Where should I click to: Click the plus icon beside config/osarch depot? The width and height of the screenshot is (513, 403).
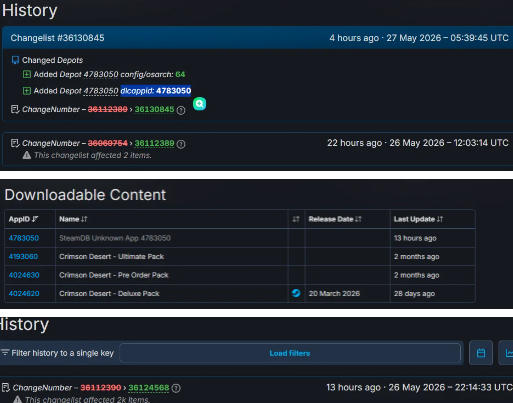[x=27, y=74]
